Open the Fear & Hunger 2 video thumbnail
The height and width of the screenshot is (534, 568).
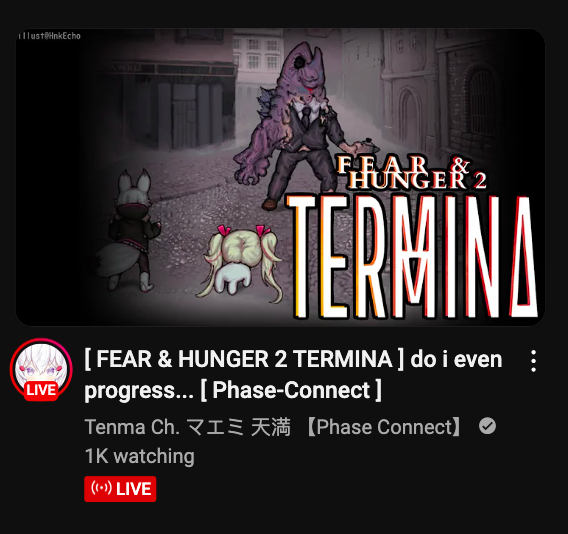[280, 177]
